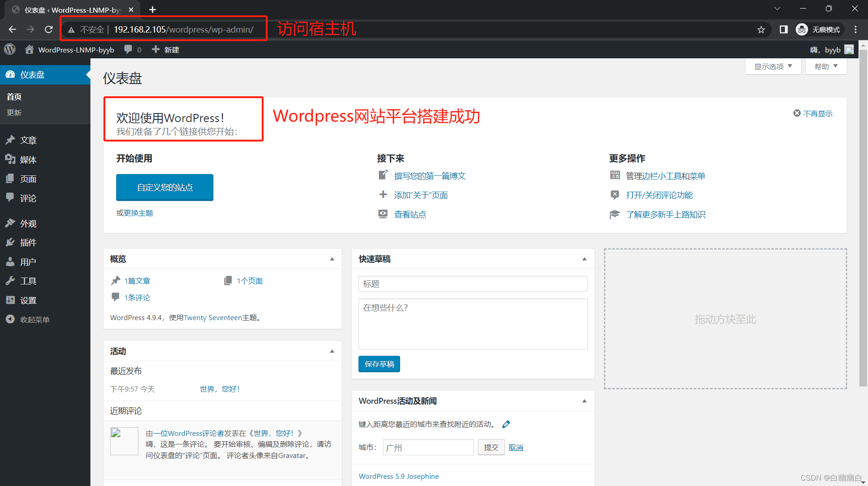Click the 保存草稿 button
The width and height of the screenshot is (868, 486).
379,364
